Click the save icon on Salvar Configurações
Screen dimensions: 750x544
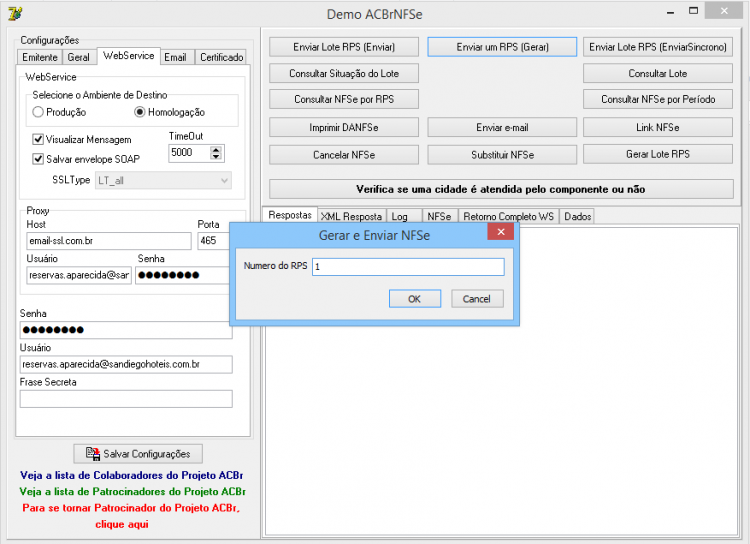(x=93, y=454)
